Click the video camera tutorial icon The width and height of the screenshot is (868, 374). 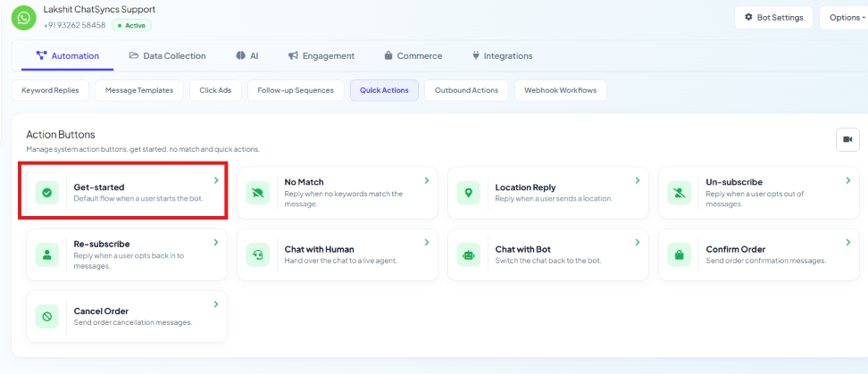(847, 139)
